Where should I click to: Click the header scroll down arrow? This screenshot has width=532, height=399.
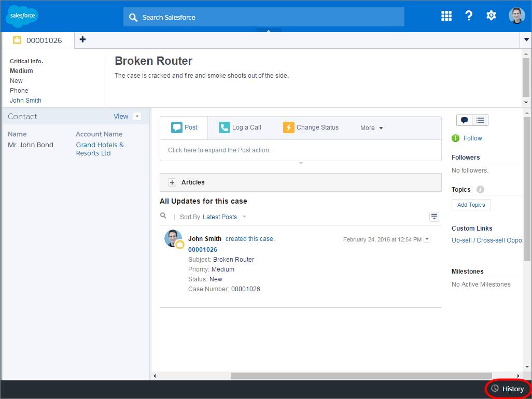pos(526,103)
